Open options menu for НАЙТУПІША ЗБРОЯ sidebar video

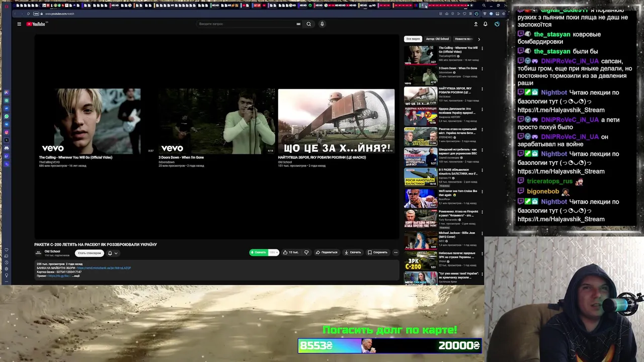[x=482, y=89]
